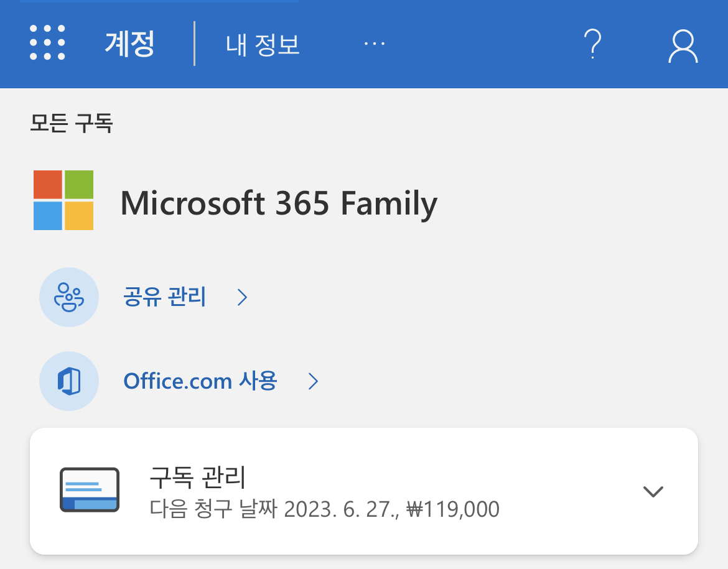Click the Office app circle icon
This screenshot has width=728, height=569.
click(69, 381)
